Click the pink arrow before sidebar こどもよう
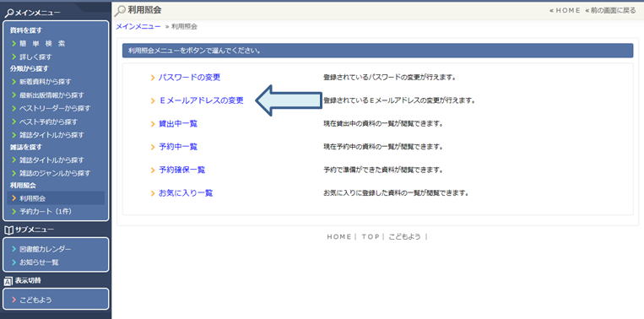644x319 pixels. pos(14,300)
